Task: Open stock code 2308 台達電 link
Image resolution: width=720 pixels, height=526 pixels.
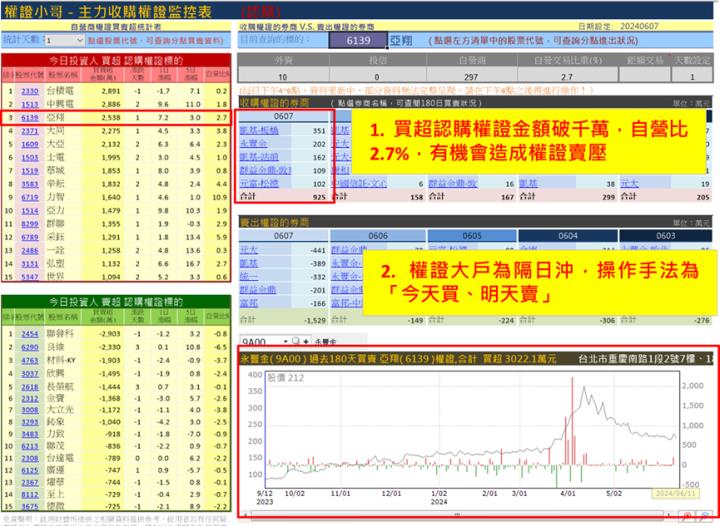Action: (30, 458)
